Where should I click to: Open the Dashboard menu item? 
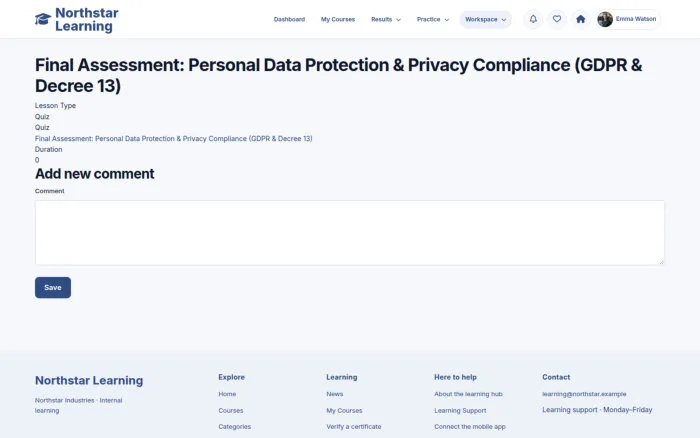click(289, 19)
